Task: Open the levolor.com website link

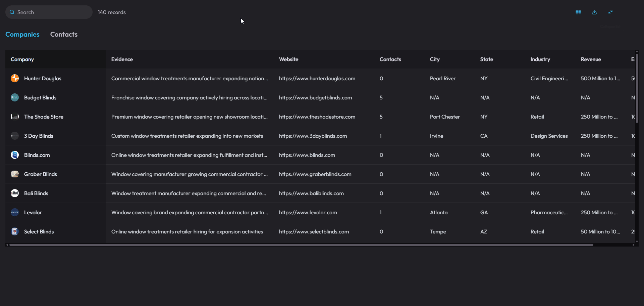Action: (308, 212)
